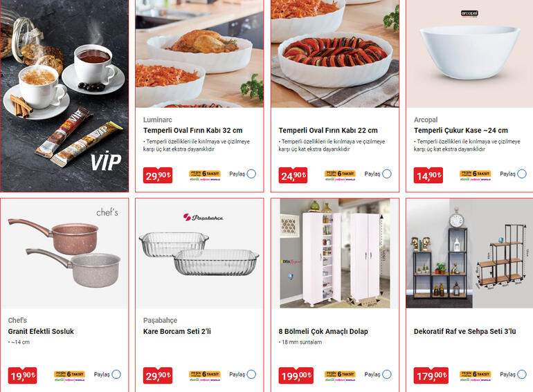The width and height of the screenshot is (533, 392).
Task: Toggle Paylaş circle for Temperli Oval Fırın Kabı 22 cm
Action: [x=387, y=174]
